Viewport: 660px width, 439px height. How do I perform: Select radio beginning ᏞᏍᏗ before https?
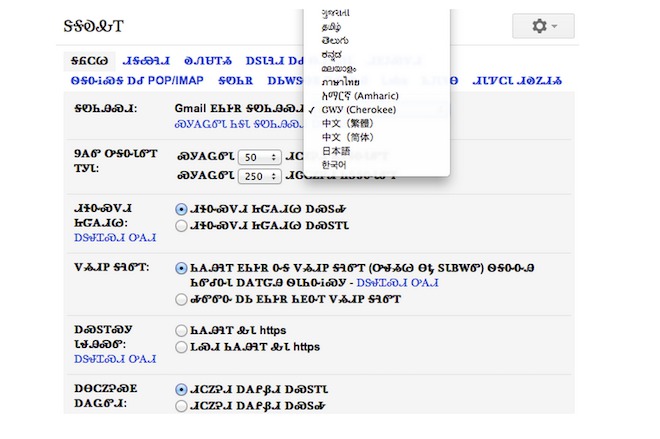(181, 347)
